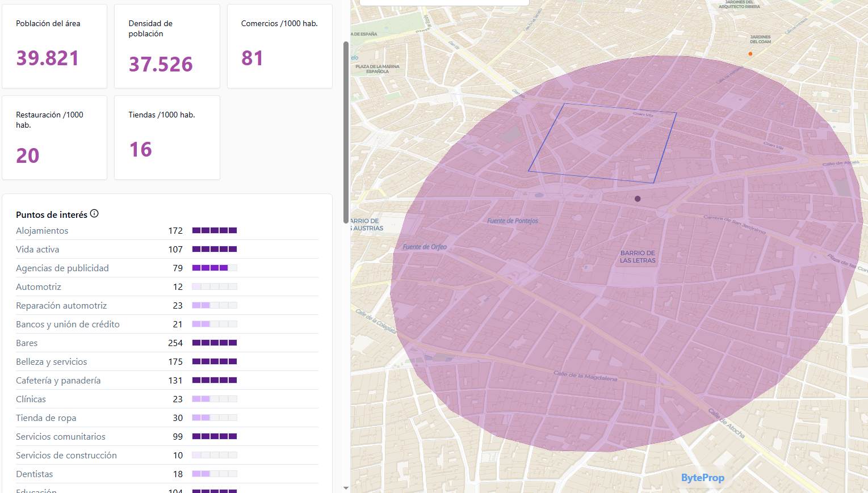Click the Servicios comunitarios entry

coord(61,437)
